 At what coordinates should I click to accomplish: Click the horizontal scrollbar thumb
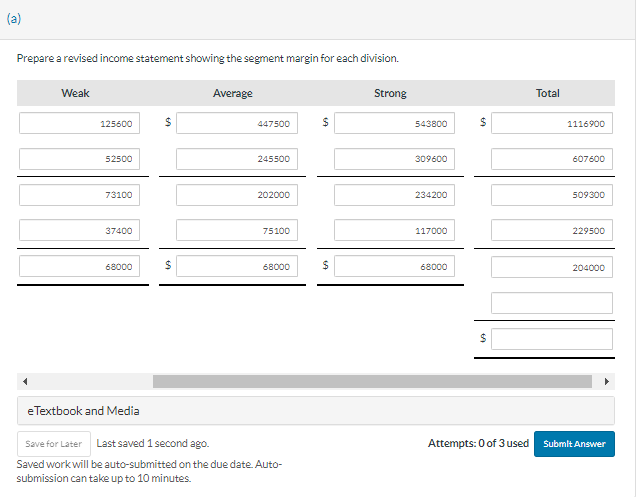[372, 381]
